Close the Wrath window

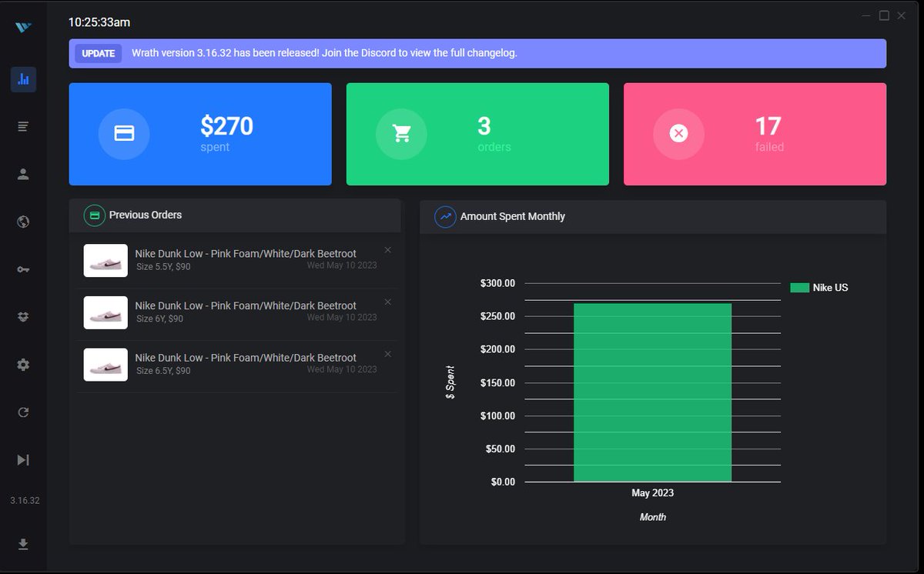[x=901, y=15]
